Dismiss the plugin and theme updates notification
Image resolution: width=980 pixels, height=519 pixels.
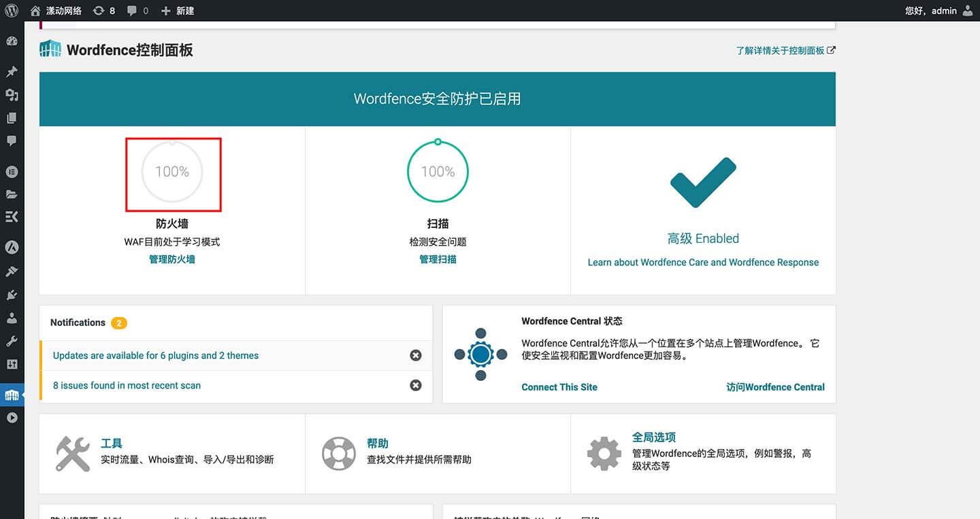tap(416, 355)
